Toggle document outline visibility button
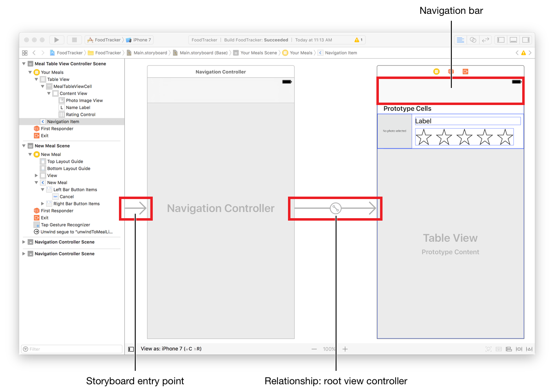 tap(131, 349)
